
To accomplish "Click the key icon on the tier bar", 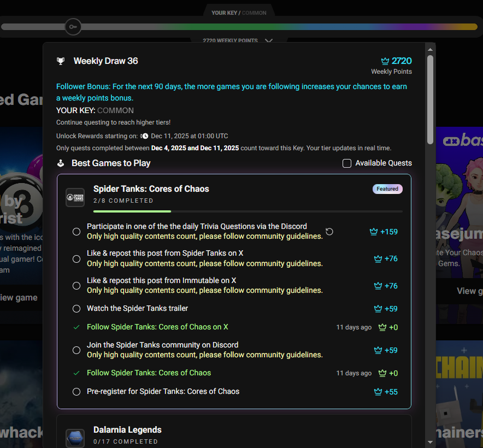I will 73,27.
